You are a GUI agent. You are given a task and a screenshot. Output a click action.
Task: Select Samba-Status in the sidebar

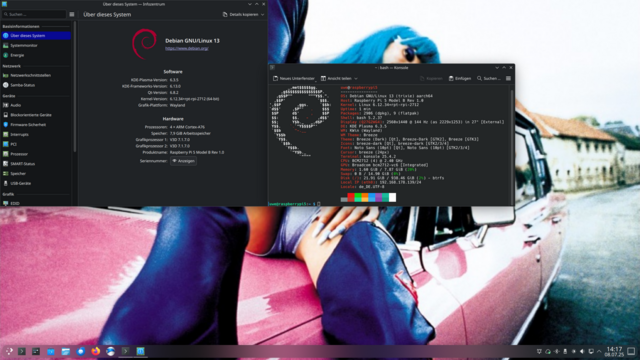pos(36,85)
